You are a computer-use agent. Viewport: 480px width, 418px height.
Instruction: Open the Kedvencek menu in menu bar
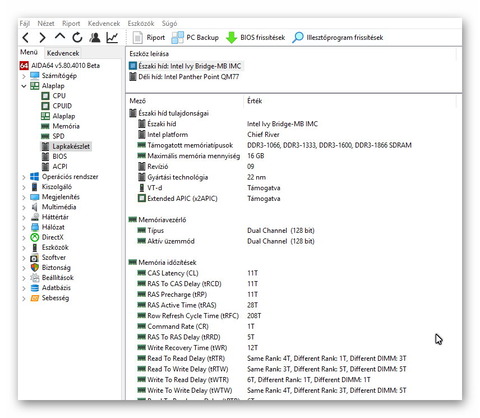(x=104, y=24)
